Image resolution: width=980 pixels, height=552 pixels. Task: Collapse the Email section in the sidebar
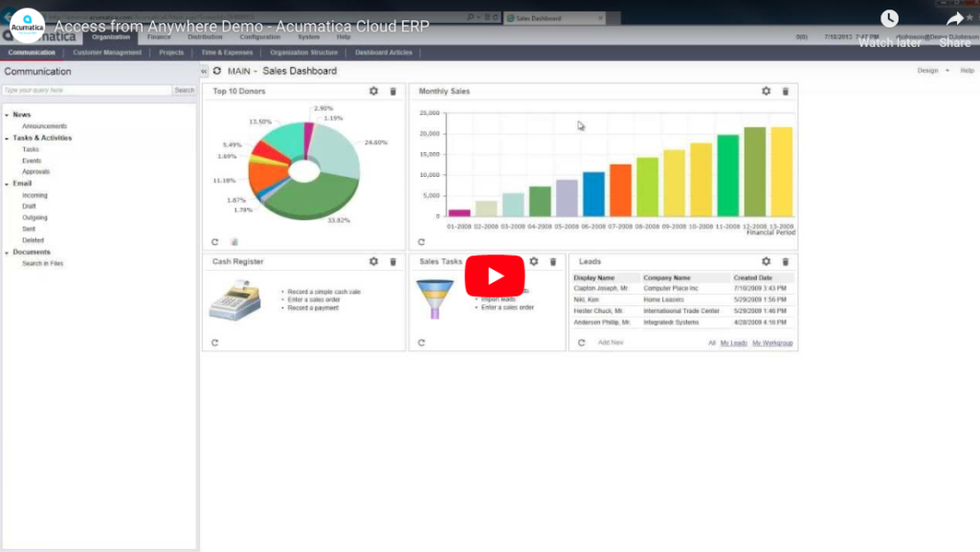point(9,183)
